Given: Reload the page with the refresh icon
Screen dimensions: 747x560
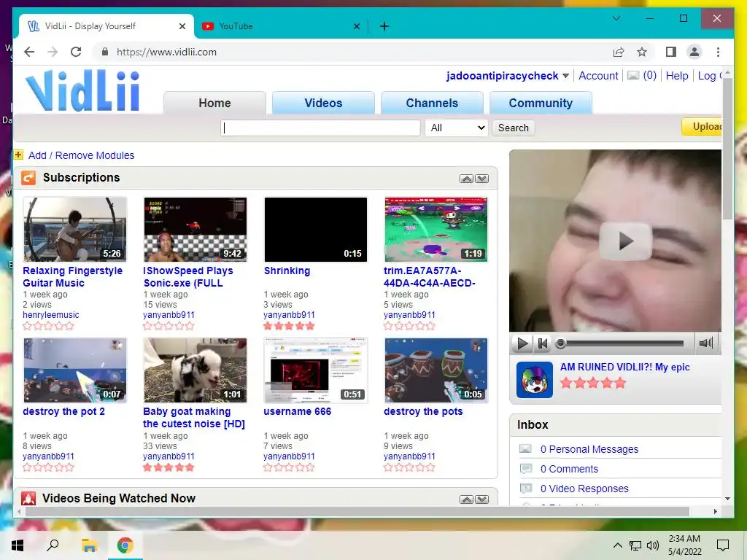Looking at the screenshot, I should [76, 52].
